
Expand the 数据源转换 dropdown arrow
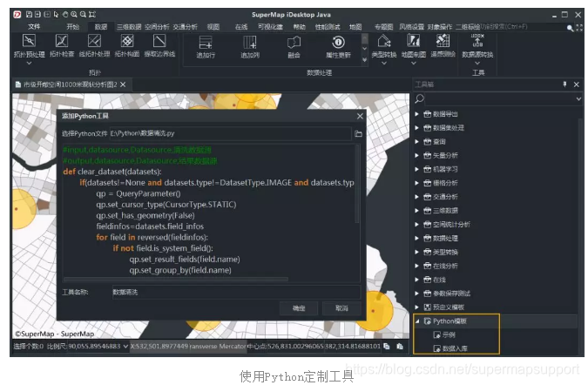coord(477,63)
